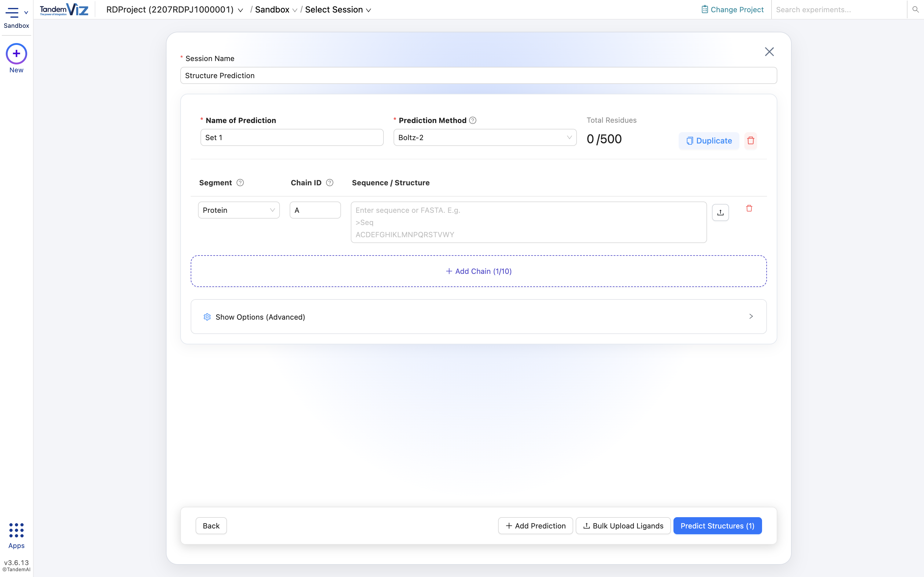Open the Prediction Method help tooltip
This screenshot has height=577, width=924.
[472, 120]
